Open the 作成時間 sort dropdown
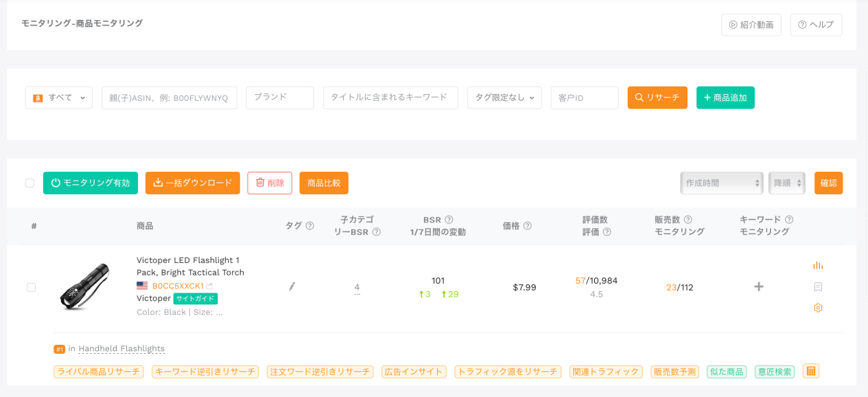 pyautogui.click(x=722, y=183)
